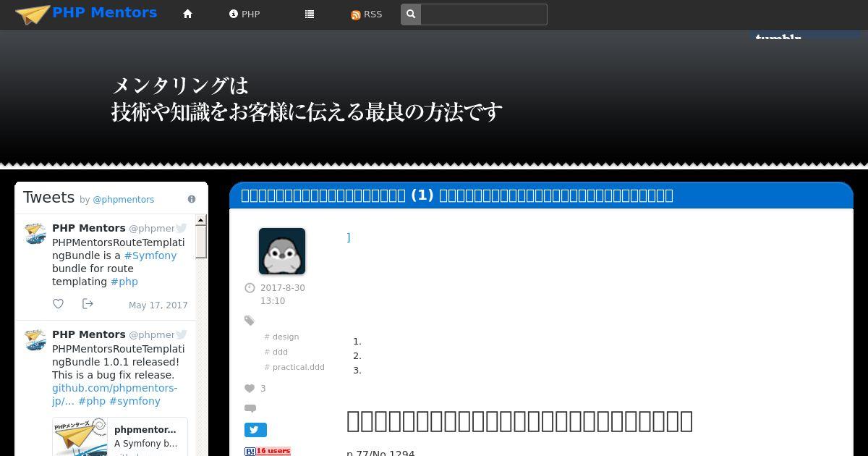Image resolution: width=868 pixels, height=456 pixels.
Task: Open the @phpmentors profile link
Action: (x=123, y=200)
